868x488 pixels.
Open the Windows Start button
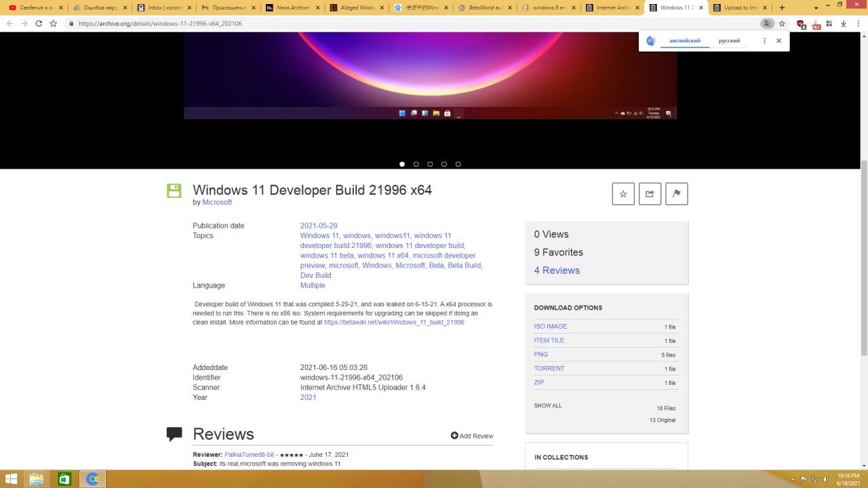(x=12, y=479)
